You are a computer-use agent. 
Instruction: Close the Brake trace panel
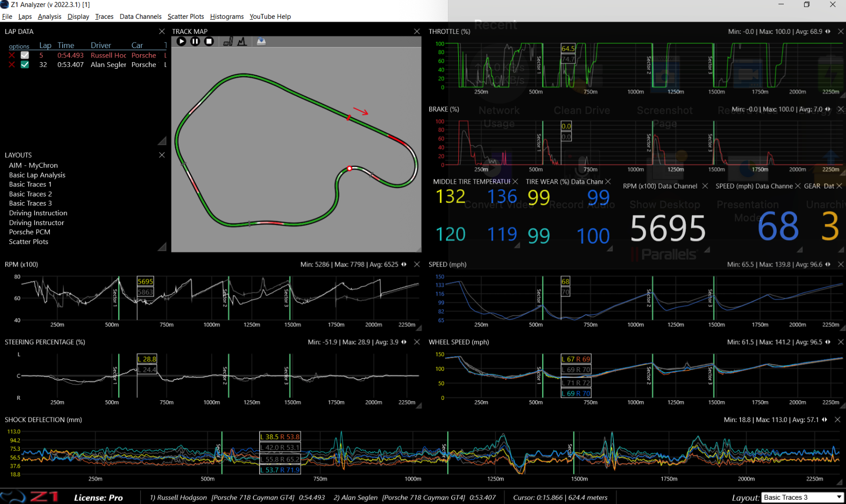[841, 109]
